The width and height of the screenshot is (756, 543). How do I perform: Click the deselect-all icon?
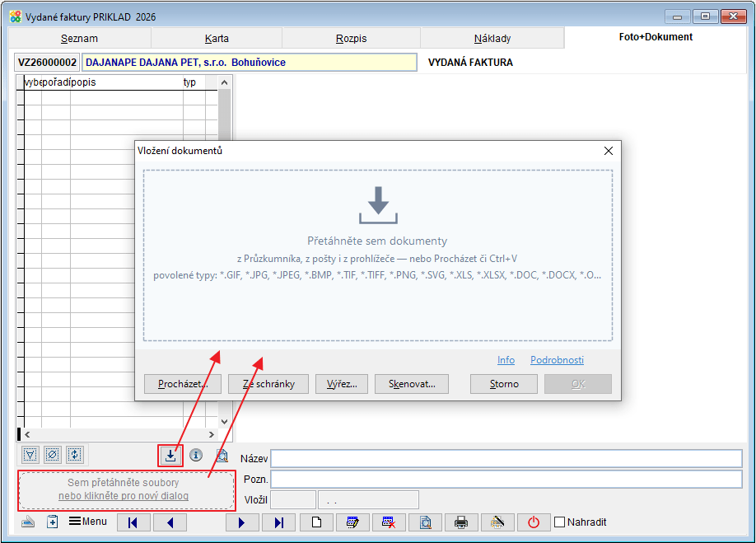click(x=52, y=455)
